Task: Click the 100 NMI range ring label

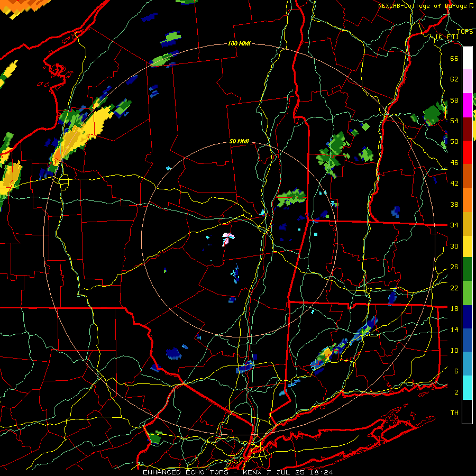Action: (x=239, y=43)
